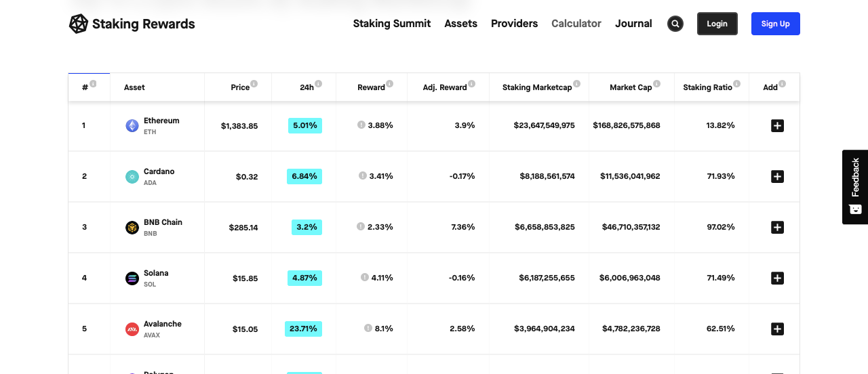This screenshot has height=374, width=868.
Task: Click info icon next to Add header
Action: [782, 84]
